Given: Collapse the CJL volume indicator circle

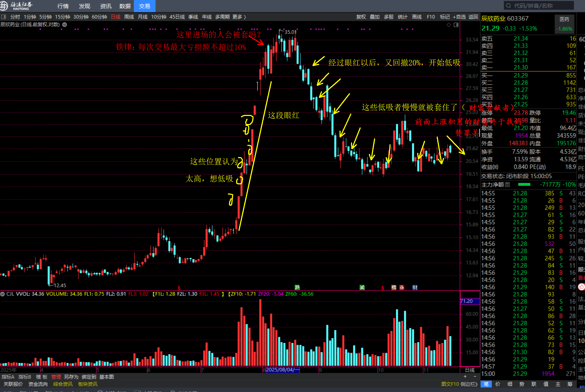Looking at the screenshot, I should pyautogui.click(x=3, y=294).
